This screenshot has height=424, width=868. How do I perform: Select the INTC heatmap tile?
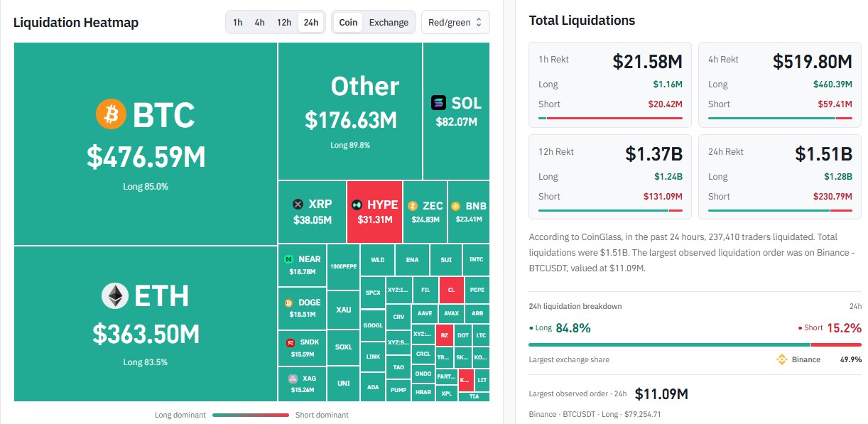[477, 260]
